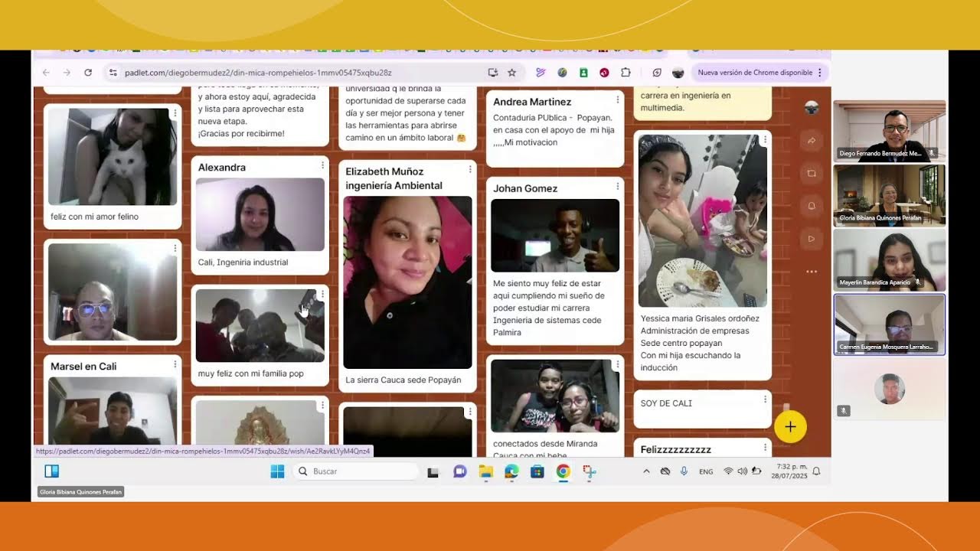
Task: Reload the page in Chrome
Action: [x=88, y=73]
